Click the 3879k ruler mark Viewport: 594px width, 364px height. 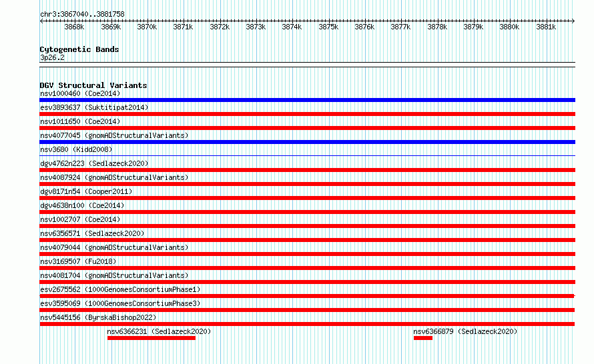(473, 27)
